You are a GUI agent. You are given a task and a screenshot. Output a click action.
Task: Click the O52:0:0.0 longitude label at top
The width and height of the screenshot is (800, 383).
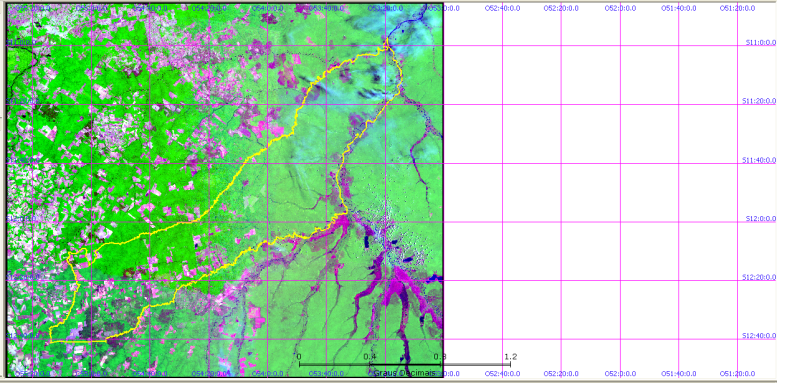pos(620,9)
